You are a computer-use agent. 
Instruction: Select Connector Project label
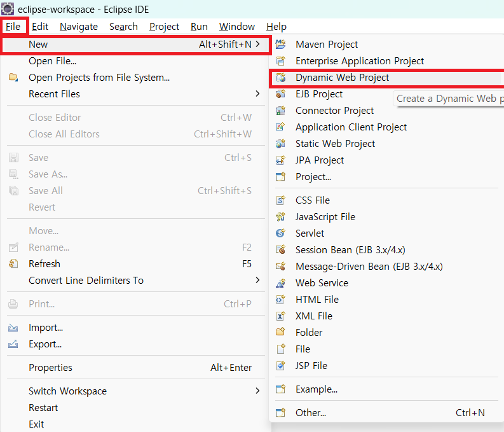tap(334, 111)
